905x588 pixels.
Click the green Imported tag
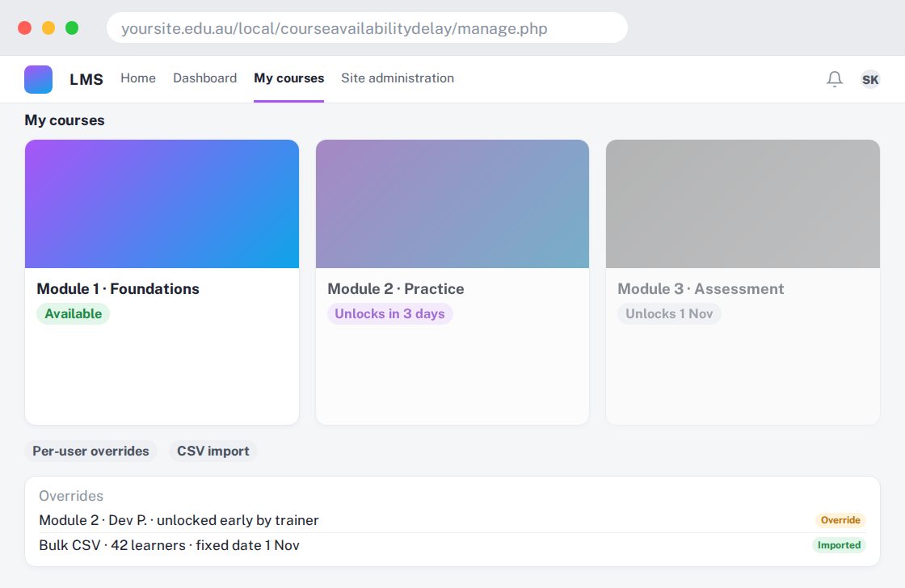(839, 545)
